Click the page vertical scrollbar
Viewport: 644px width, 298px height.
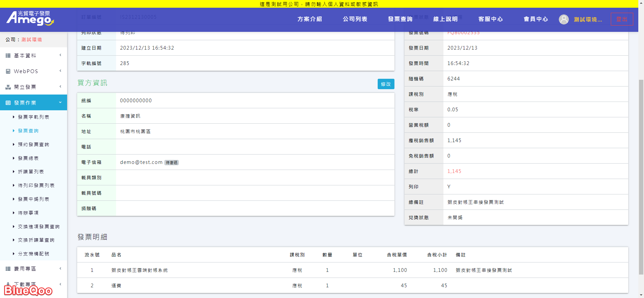pyautogui.click(x=641, y=168)
